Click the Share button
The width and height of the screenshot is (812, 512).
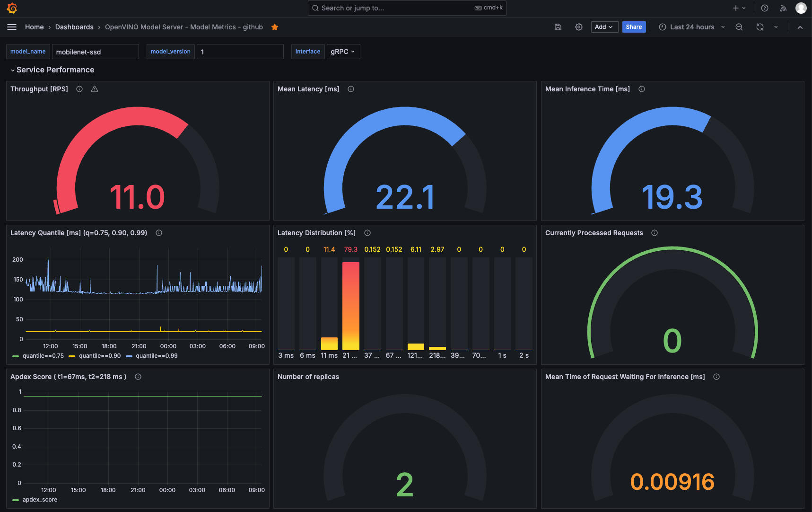[x=634, y=27]
